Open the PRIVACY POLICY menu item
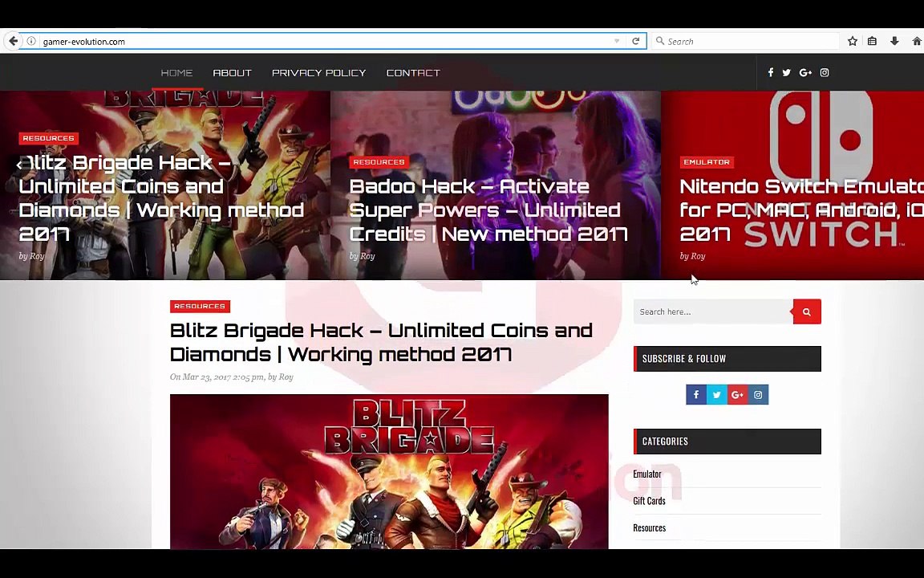Screen dimensions: 924x578 [x=318, y=72]
